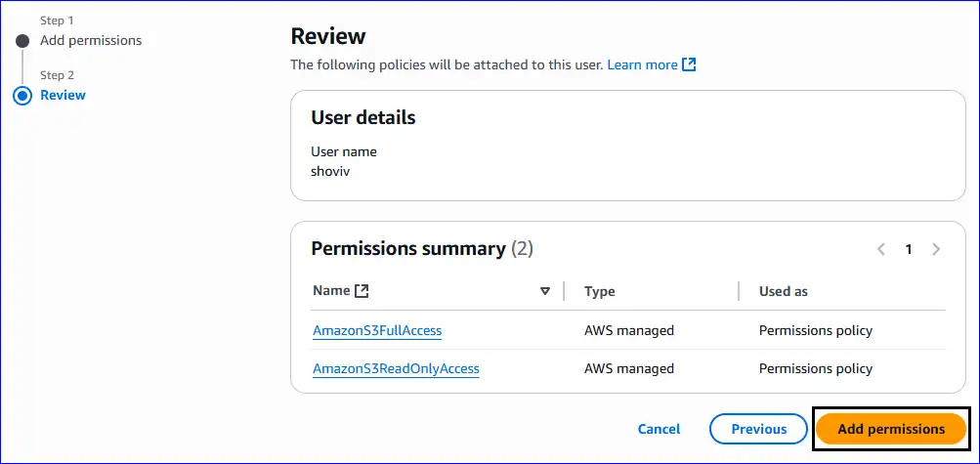Click the Step 1 filled circle indicator
Screen dimensions: 980x464
22,41
